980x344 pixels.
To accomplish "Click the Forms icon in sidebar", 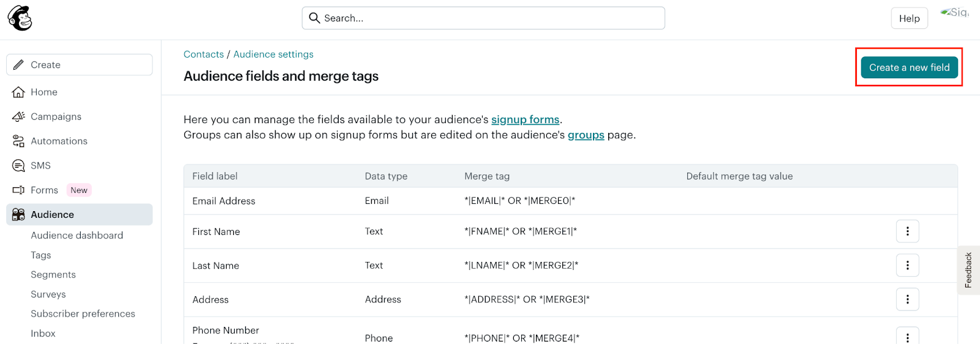I will point(18,190).
